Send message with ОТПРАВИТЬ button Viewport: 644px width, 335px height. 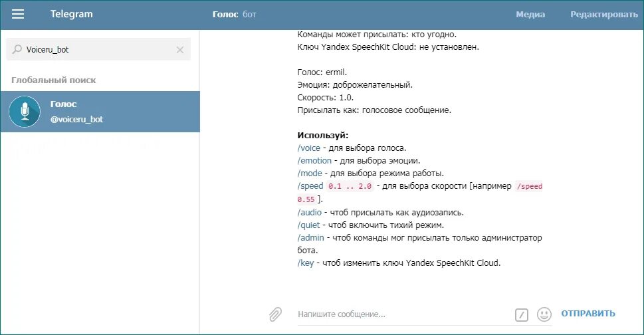click(588, 313)
